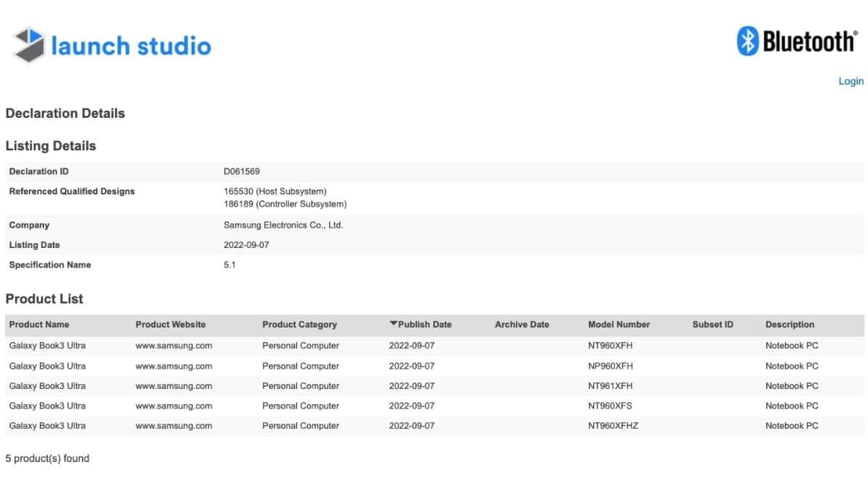Click the Bluetooth logo icon
This screenshot has height=488, width=868.
pos(746,41)
